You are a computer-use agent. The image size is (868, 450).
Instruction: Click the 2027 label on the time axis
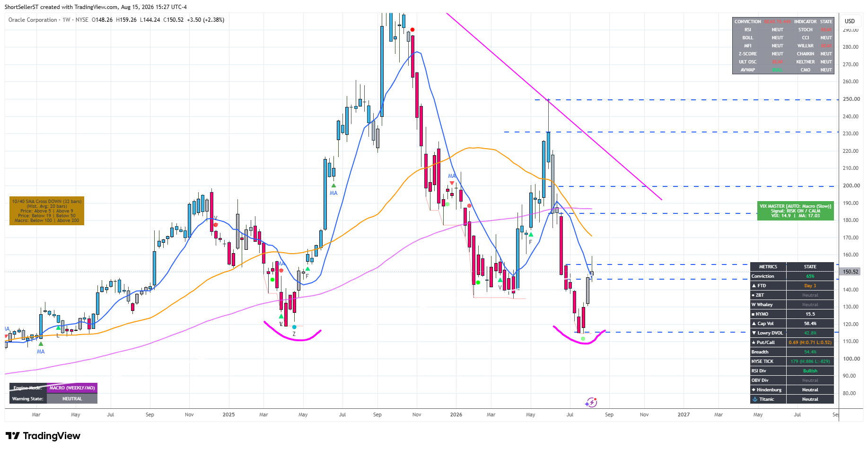[x=684, y=415]
